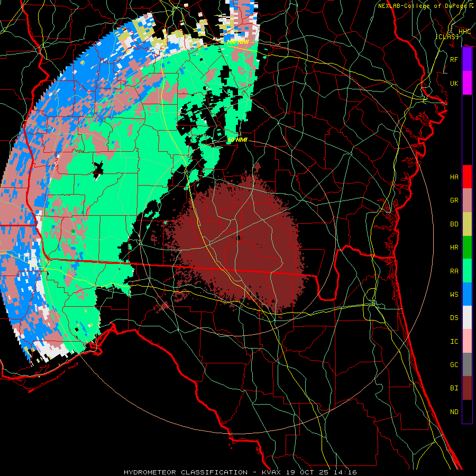Click the BI brown legend swatch

467,388
